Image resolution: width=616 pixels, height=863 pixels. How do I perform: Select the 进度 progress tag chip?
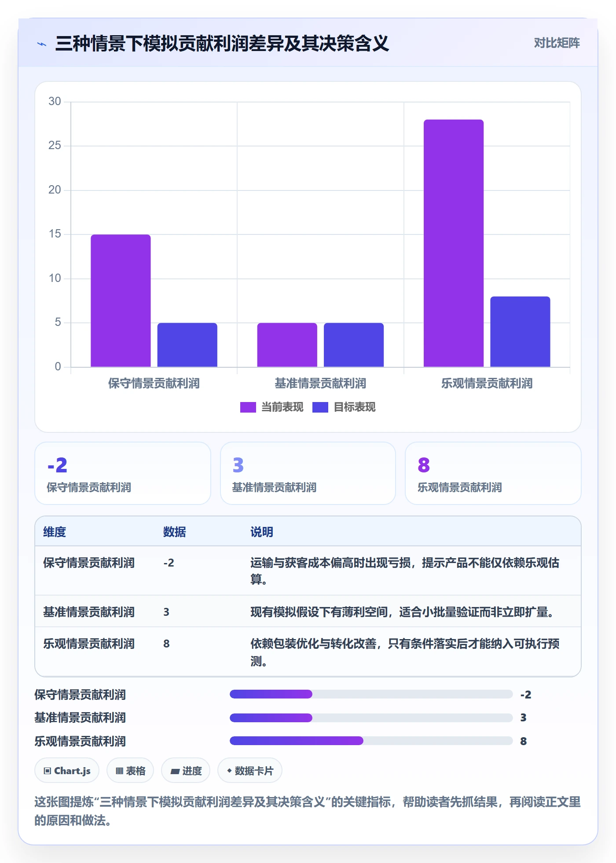click(x=186, y=771)
